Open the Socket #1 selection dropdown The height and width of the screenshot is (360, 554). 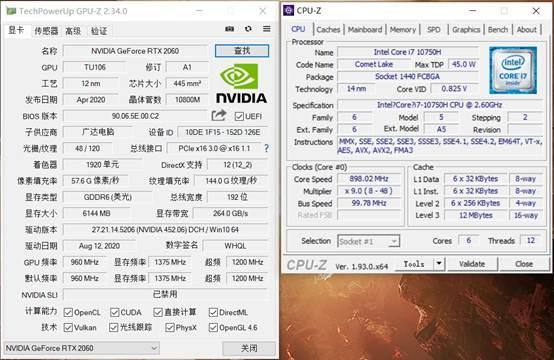[369, 241]
